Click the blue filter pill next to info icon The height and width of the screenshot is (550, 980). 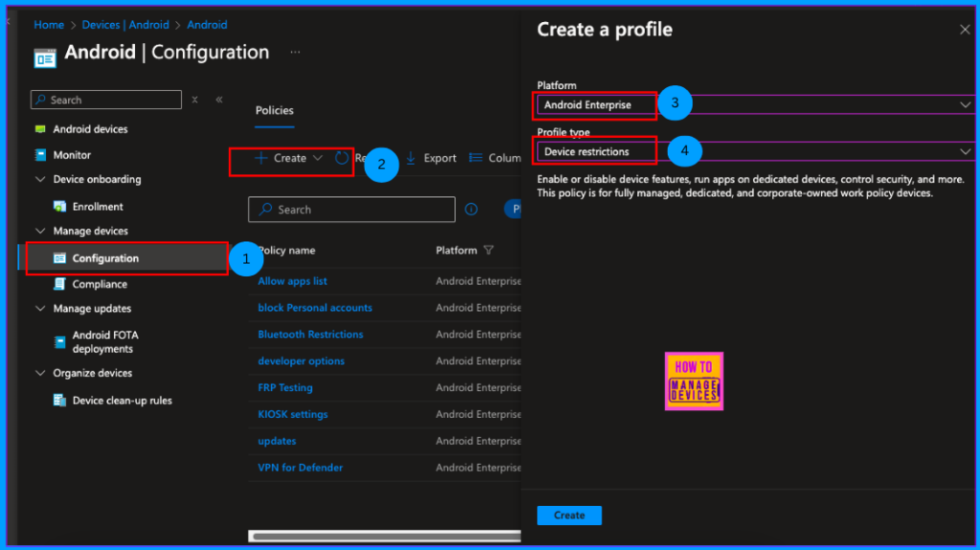[513, 209]
